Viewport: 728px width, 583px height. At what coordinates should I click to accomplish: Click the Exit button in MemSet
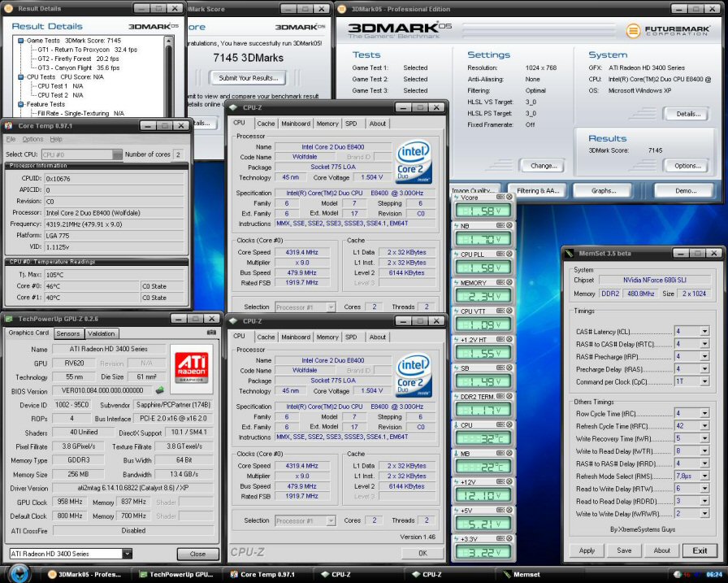coord(700,550)
